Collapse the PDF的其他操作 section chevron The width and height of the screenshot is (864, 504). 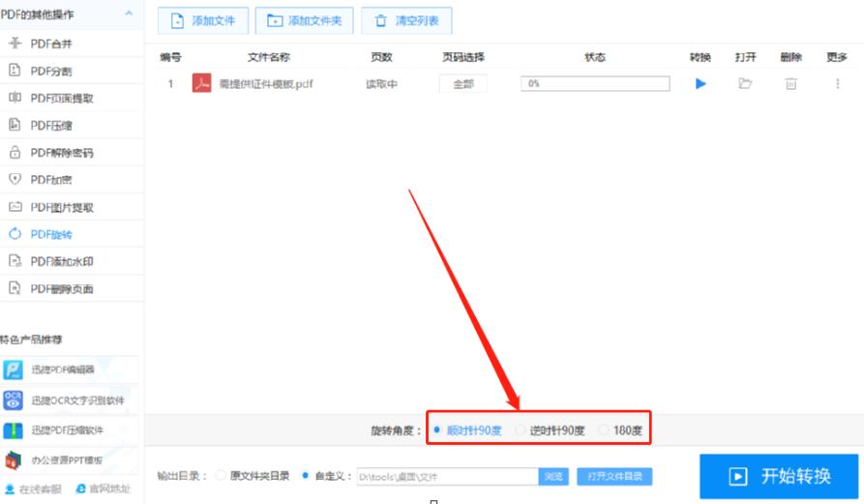[x=129, y=14]
